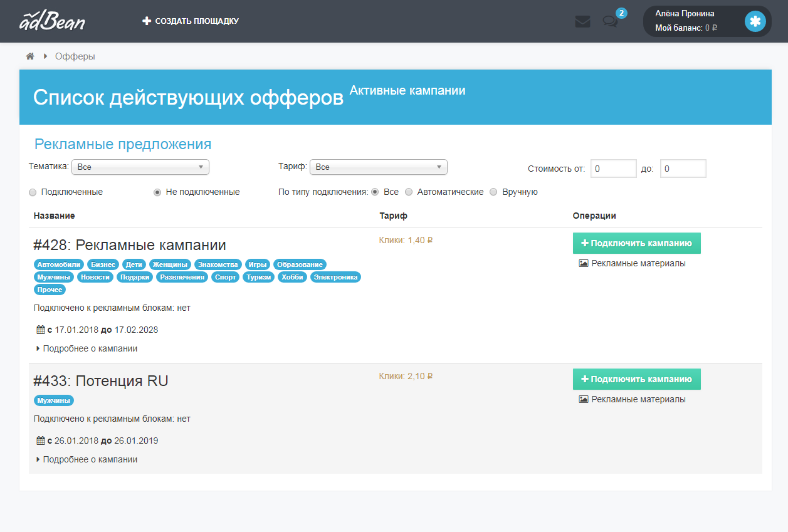Click the Мужчины tag on offer #433
The height and width of the screenshot is (532, 788).
[x=53, y=400]
